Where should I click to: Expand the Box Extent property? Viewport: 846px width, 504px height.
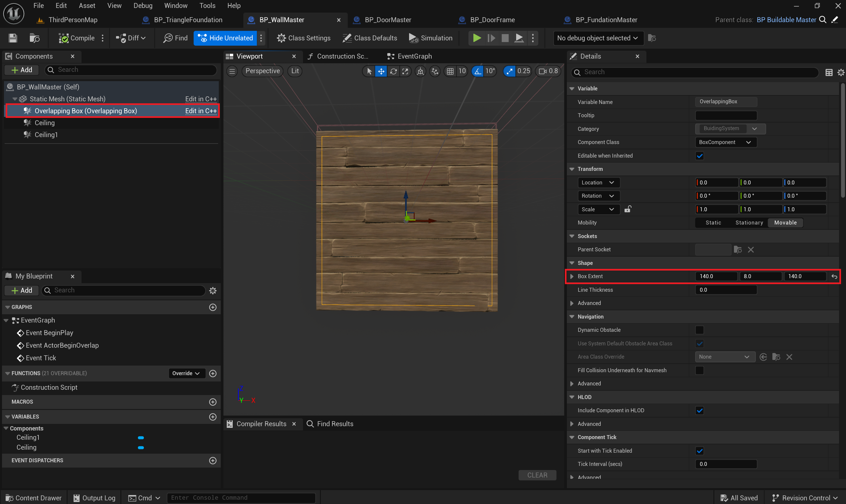(572, 277)
